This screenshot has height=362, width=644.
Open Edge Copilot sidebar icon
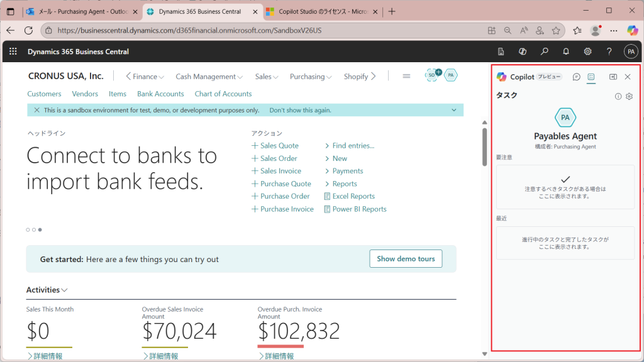point(632,30)
